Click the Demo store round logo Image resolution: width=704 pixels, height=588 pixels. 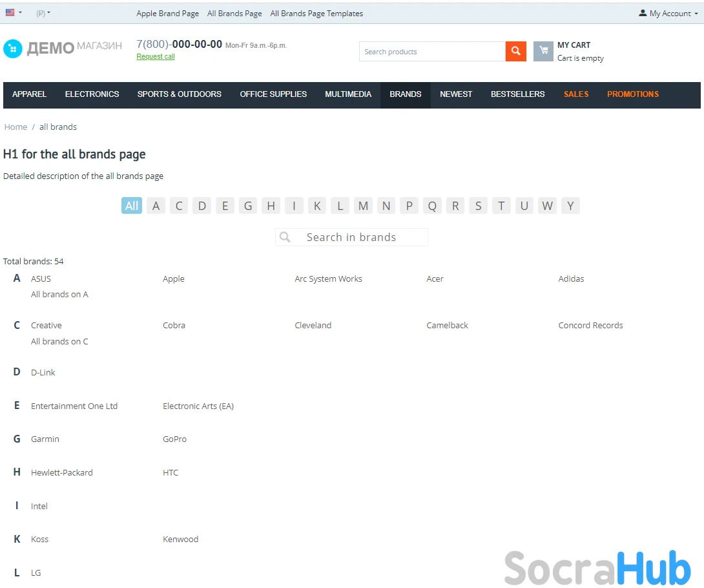coord(12,48)
